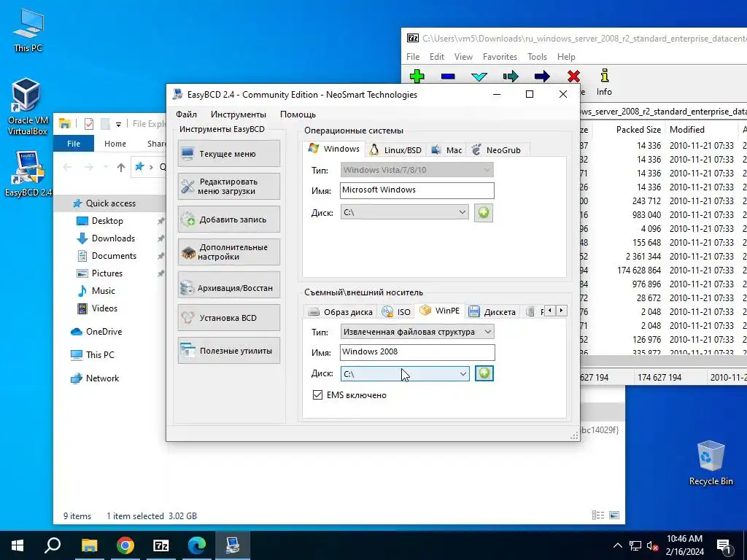Open the File tab in File Explorer

tap(74, 144)
